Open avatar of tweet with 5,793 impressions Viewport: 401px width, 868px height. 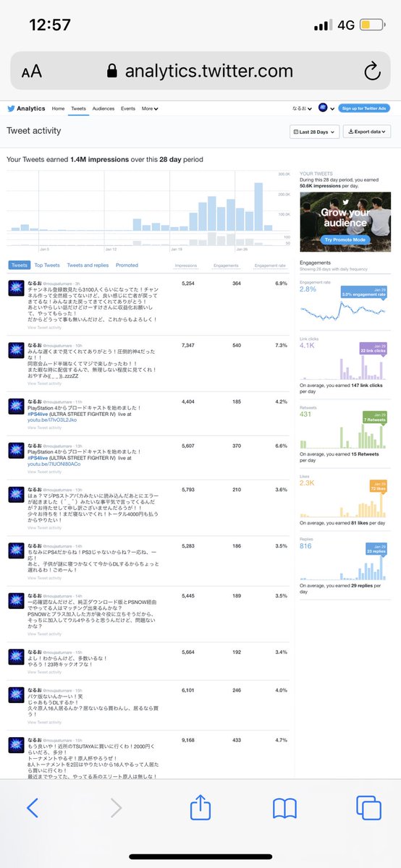tap(17, 495)
